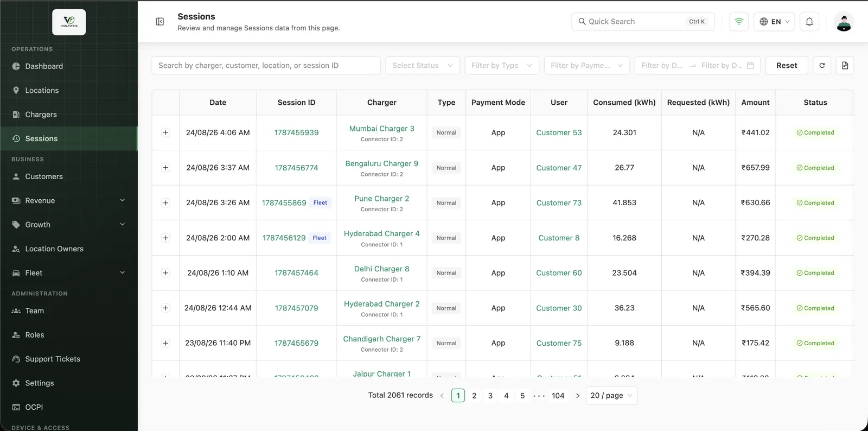Open session ID 1787455939 link

point(296,132)
